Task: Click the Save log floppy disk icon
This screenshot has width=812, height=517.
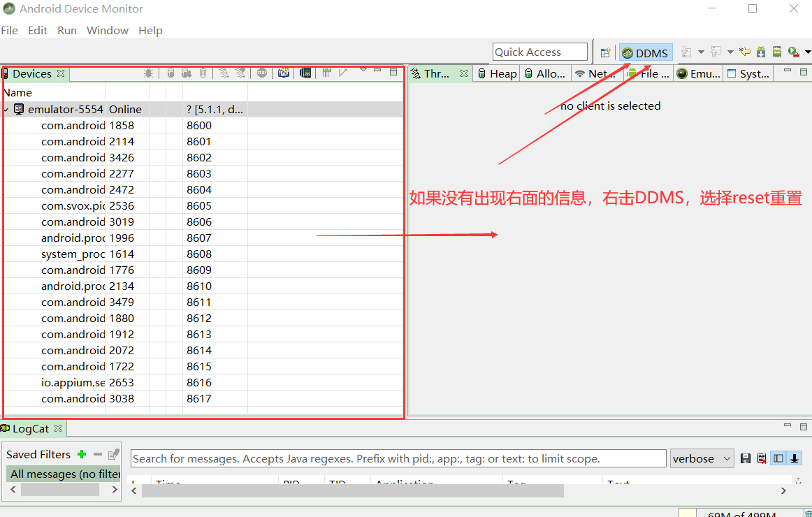Action: (745, 458)
